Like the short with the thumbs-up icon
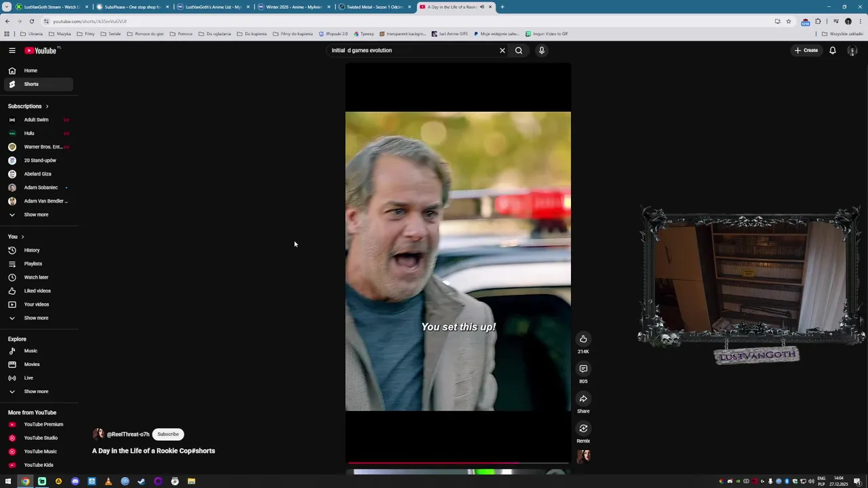This screenshot has height=488, width=868. (583, 339)
